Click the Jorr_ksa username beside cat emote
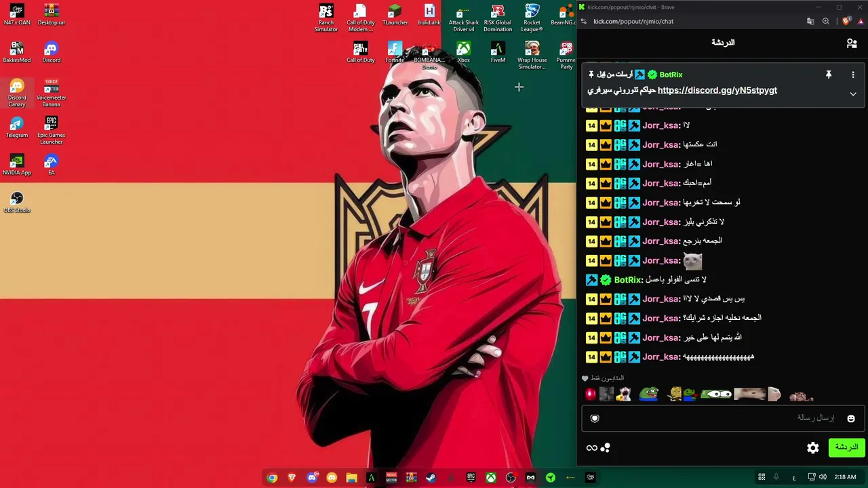 coord(661,261)
